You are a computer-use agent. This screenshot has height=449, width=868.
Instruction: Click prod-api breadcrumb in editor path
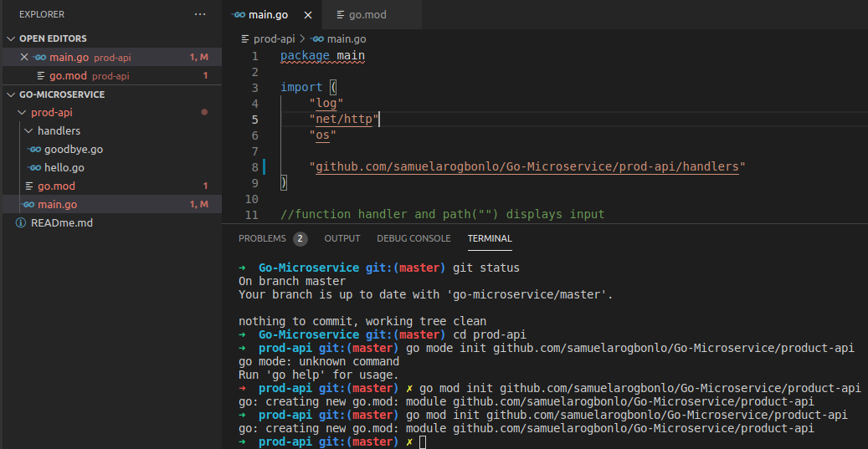[x=272, y=38]
